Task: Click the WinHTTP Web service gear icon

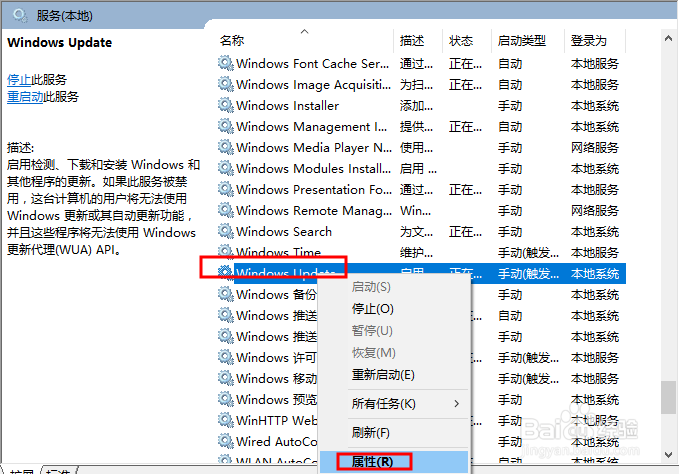Action: tap(226, 420)
